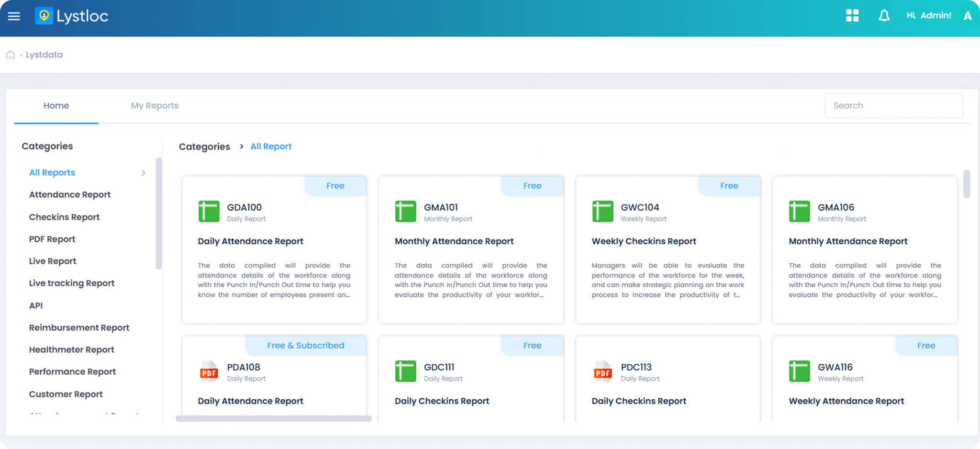Click the PDC113 PDF file icon

pyautogui.click(x=602, y=371)
